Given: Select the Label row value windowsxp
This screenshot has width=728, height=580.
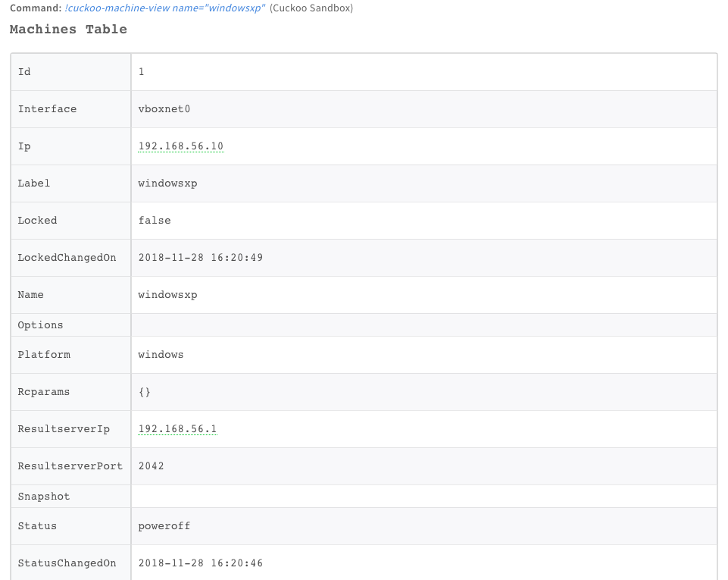Looking at the screenshot, I should click(x=167, y=183).
